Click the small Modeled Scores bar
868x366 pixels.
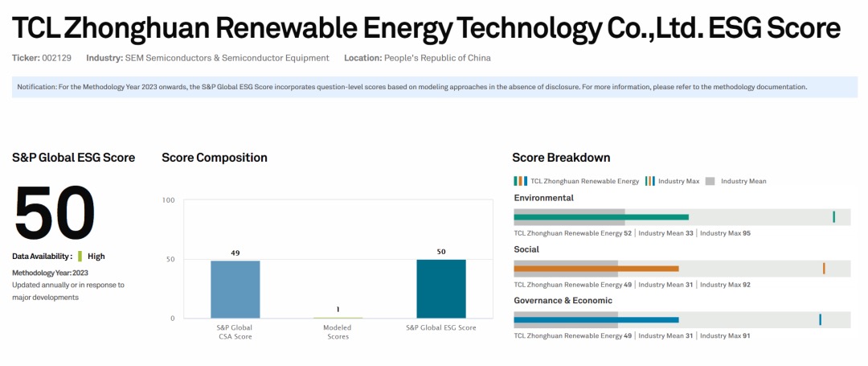[x=337, y=318]
